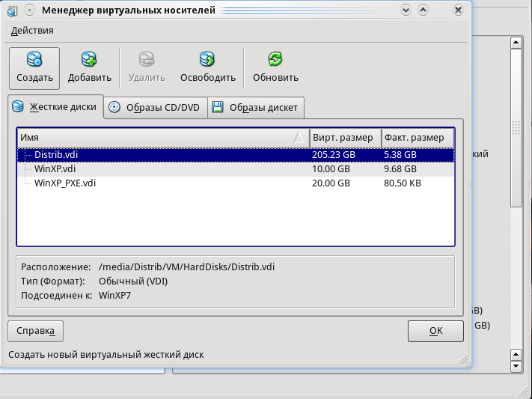Viewport: 532px width, 399px height.
Task: Click the Освободить (release) toolbar icon
Action: pyautogui.click(x=207, y=59)
